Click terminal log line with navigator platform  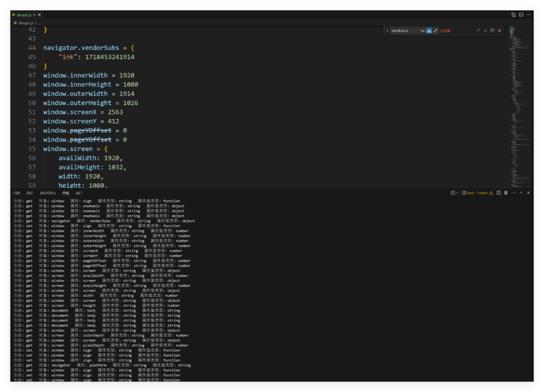[102, 365]
